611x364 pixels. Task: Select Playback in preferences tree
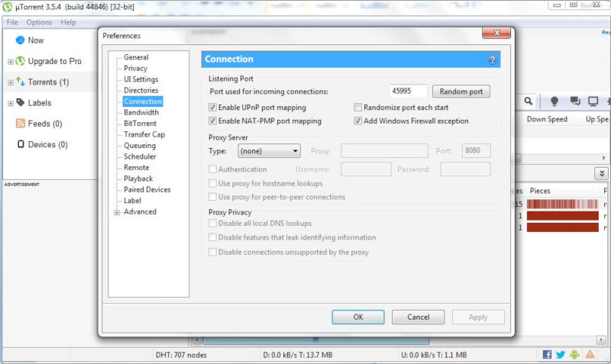[x=138, y=179]
